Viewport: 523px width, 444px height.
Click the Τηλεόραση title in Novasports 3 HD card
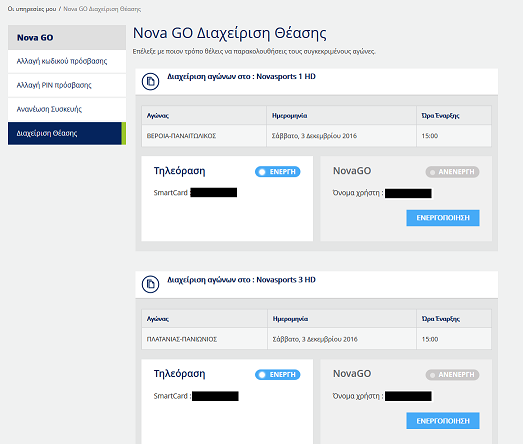pos(179,374)
